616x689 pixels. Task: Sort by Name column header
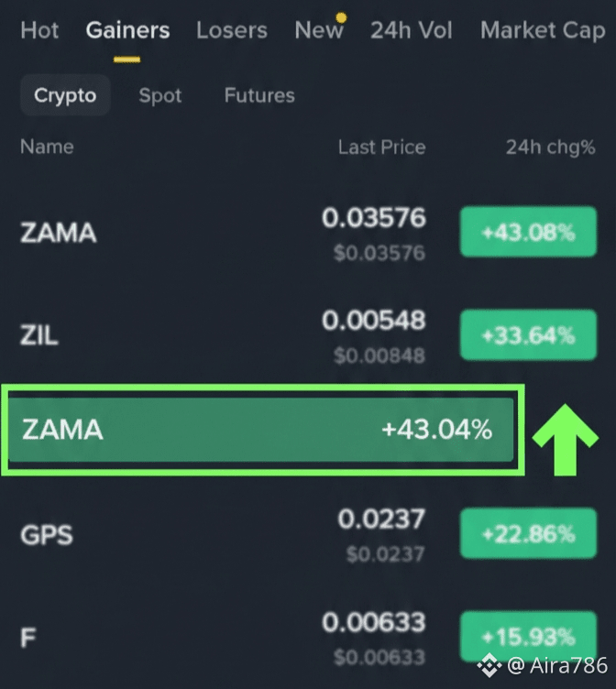coord(47,147)
